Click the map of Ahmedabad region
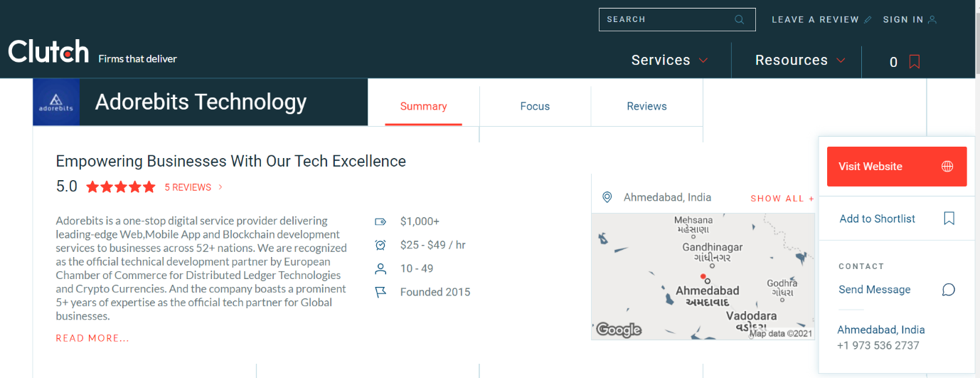The image size is (980, 378). [703, 276]
